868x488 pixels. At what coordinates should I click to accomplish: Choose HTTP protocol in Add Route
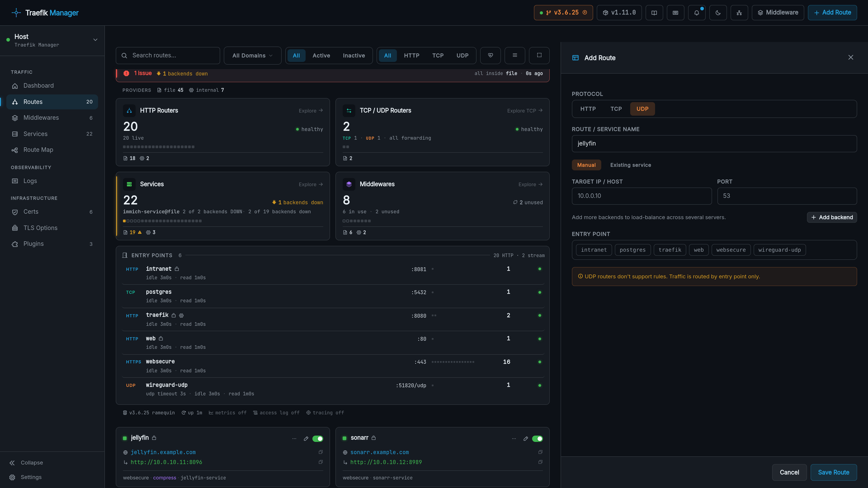click(588, 109)
